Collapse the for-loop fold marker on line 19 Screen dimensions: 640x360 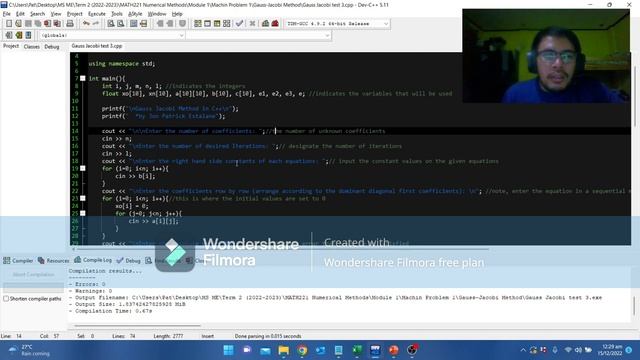82,168
